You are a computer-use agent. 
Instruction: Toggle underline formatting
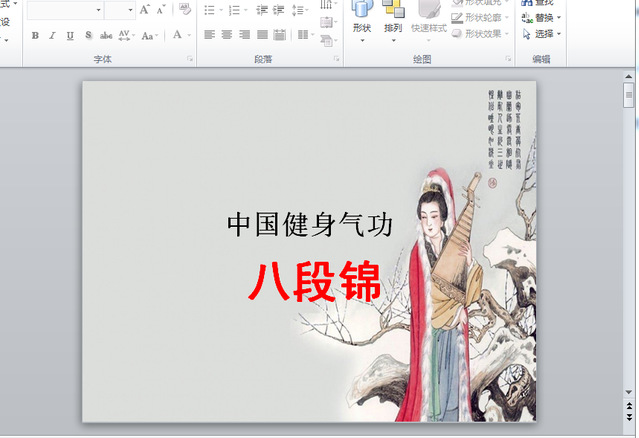(70, 35)
